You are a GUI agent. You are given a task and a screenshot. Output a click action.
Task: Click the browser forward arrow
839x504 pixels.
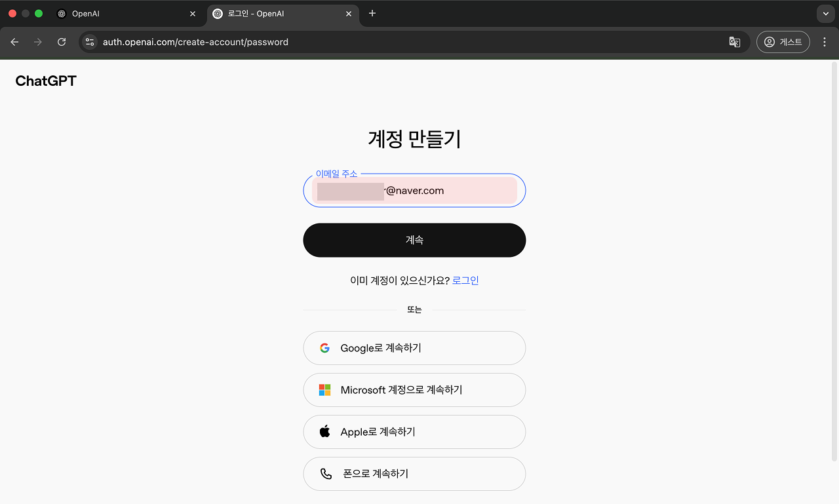tap(38, 42)
